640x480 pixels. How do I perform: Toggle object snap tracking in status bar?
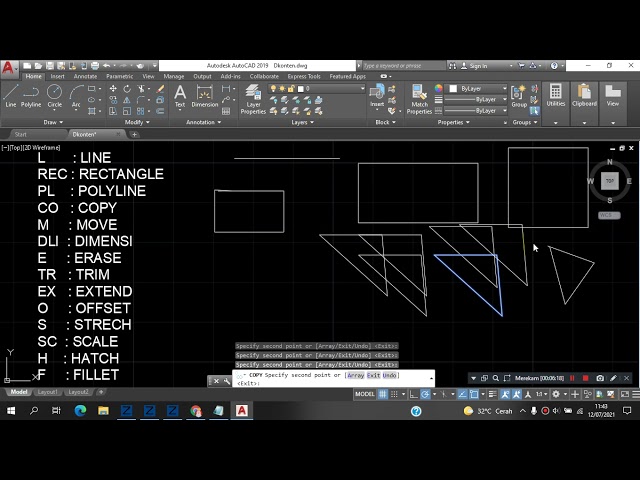(462, 394)
